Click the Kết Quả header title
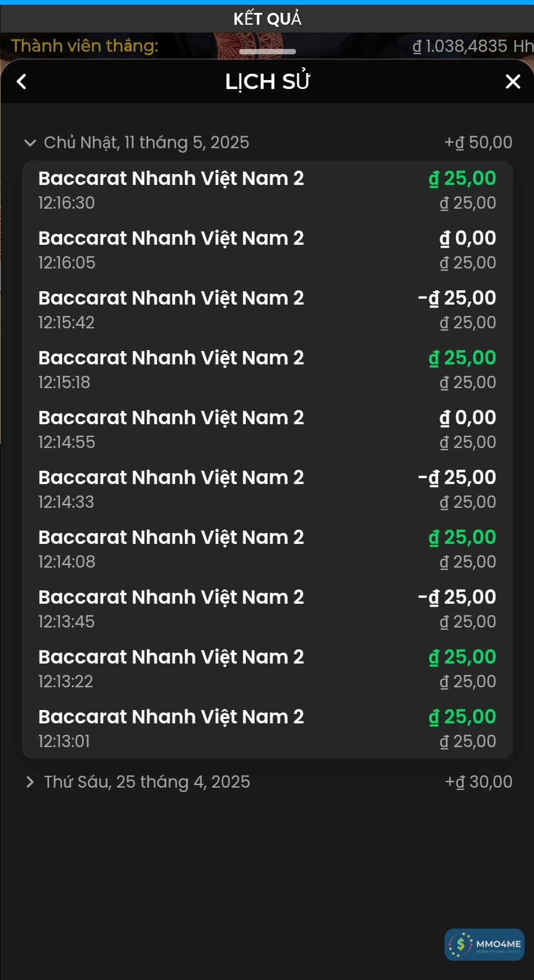Screen dimensions: 534x980 pos(267,19)
